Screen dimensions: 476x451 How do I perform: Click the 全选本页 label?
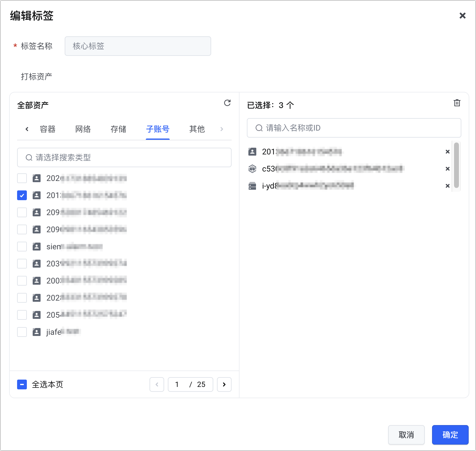click(48, 384)
